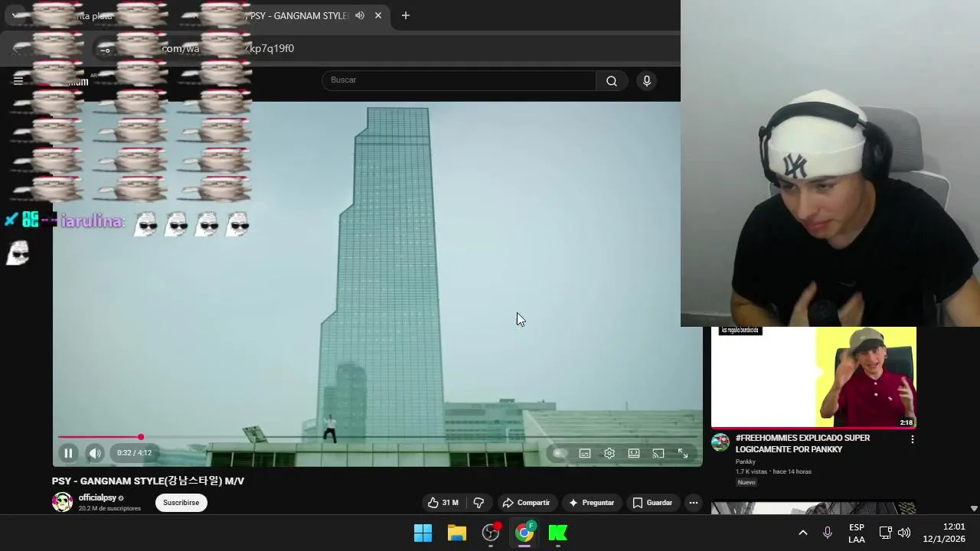Select the PSY - GANGNAM STYLE browser tab

pyautogui.click(x=299, y=15)
